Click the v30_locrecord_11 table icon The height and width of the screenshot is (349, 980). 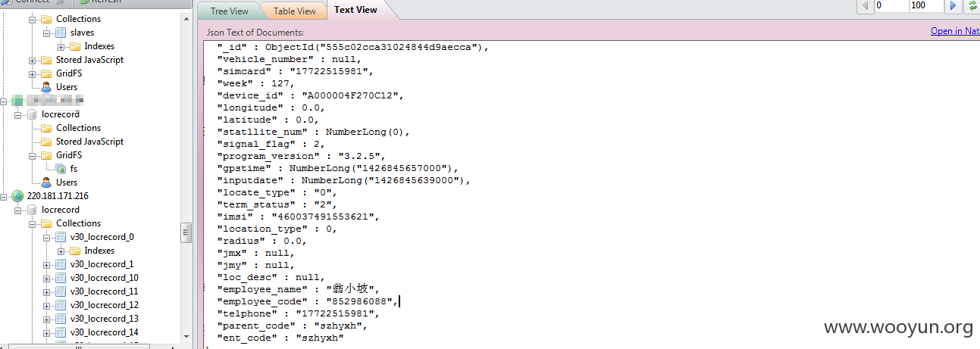coord(61,291)
